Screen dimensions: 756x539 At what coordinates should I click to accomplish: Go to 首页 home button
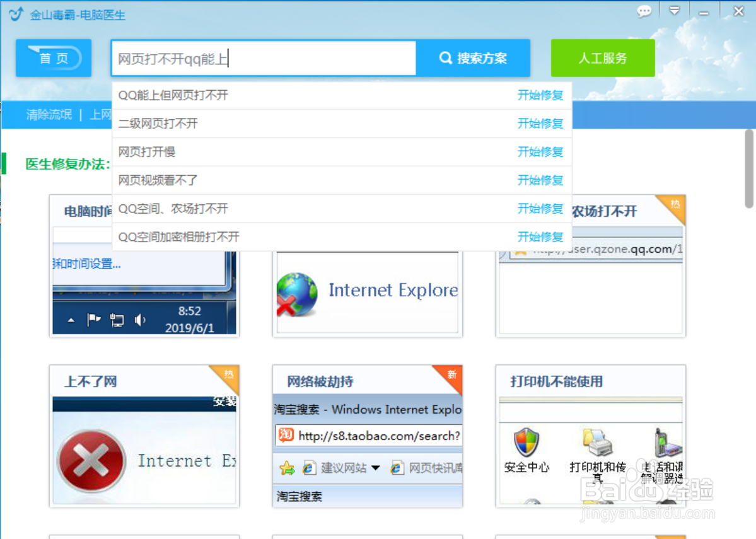54,58
